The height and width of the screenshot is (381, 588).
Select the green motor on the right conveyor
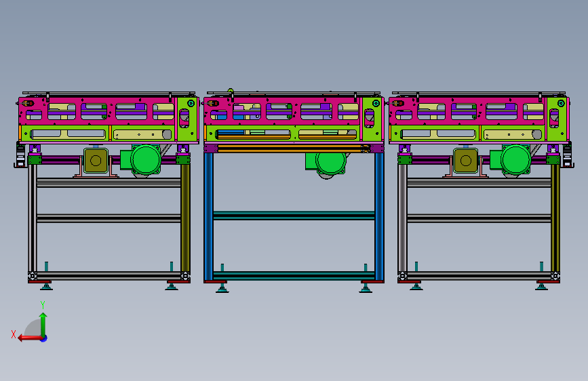511,160
